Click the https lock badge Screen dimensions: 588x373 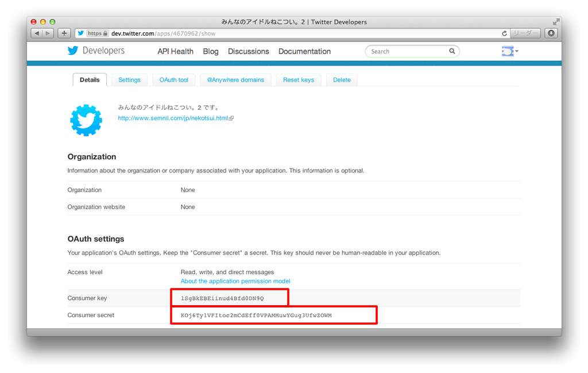[x=98, y=33]
